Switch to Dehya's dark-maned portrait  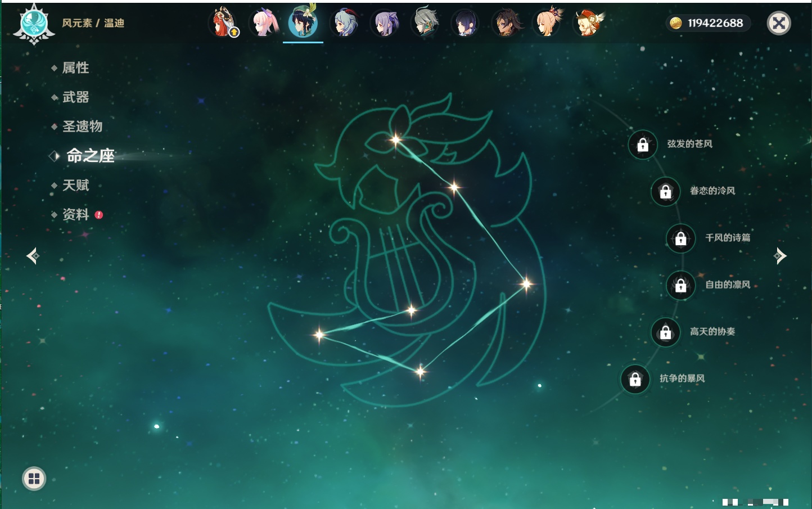(507, 23)
